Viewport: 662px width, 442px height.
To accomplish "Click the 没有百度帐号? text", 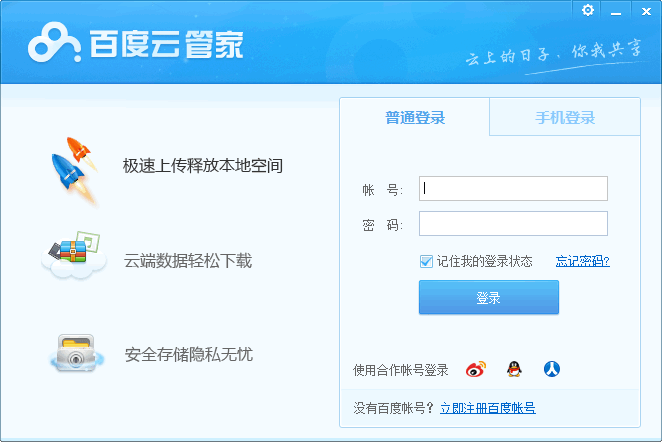I will click(393, 408).
